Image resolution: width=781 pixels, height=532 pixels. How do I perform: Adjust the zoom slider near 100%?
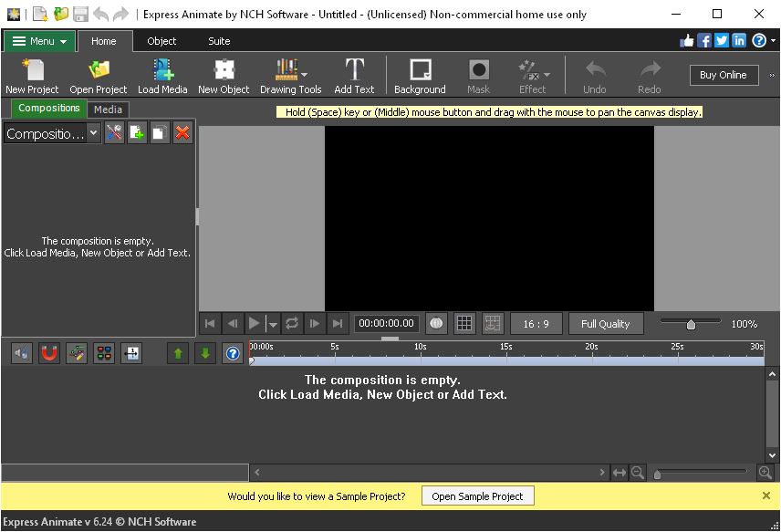(691, 322)
